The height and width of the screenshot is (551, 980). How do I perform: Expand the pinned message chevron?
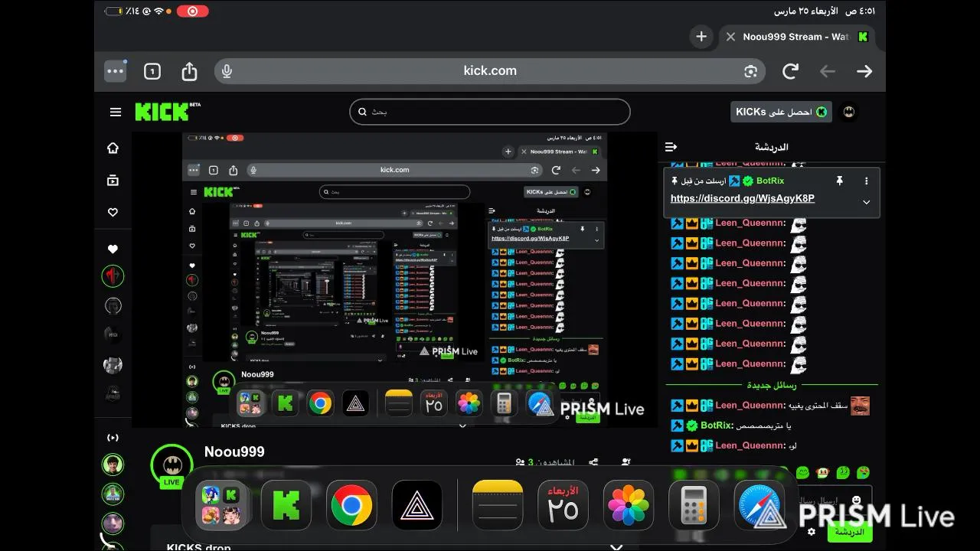pyautogui.click(x=866, y=202)
